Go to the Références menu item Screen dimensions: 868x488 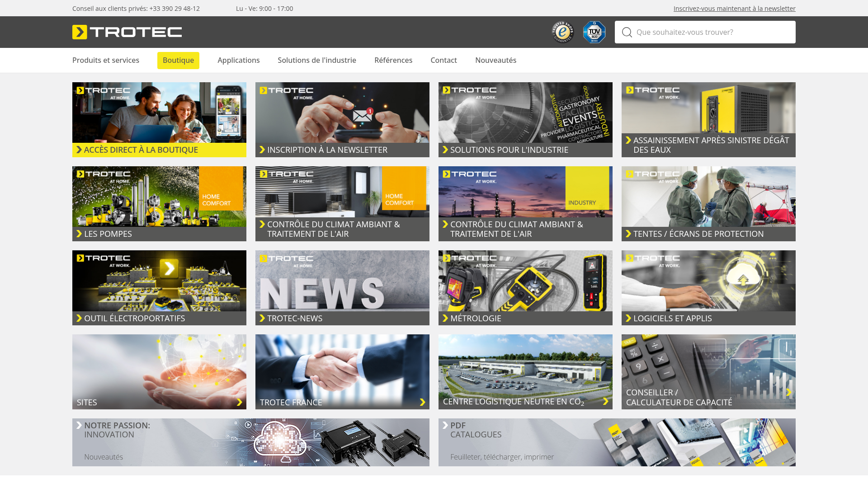[x=393, y=60]
